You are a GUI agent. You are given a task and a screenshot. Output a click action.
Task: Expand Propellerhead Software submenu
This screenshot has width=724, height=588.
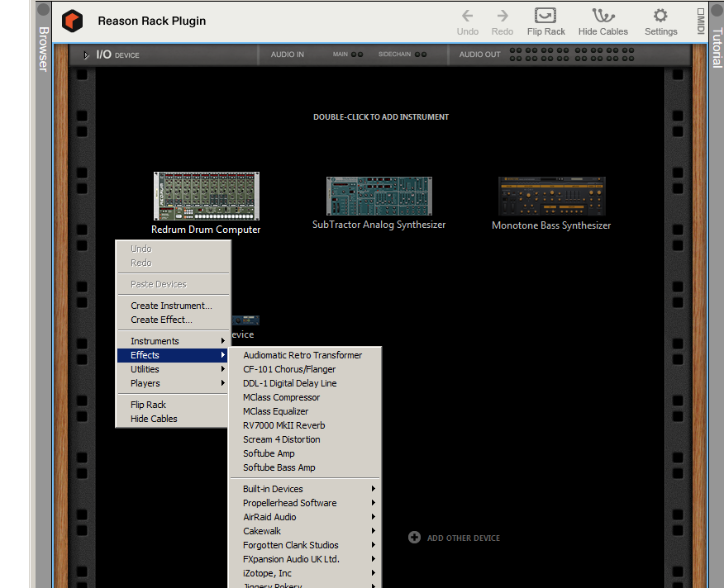305,503
